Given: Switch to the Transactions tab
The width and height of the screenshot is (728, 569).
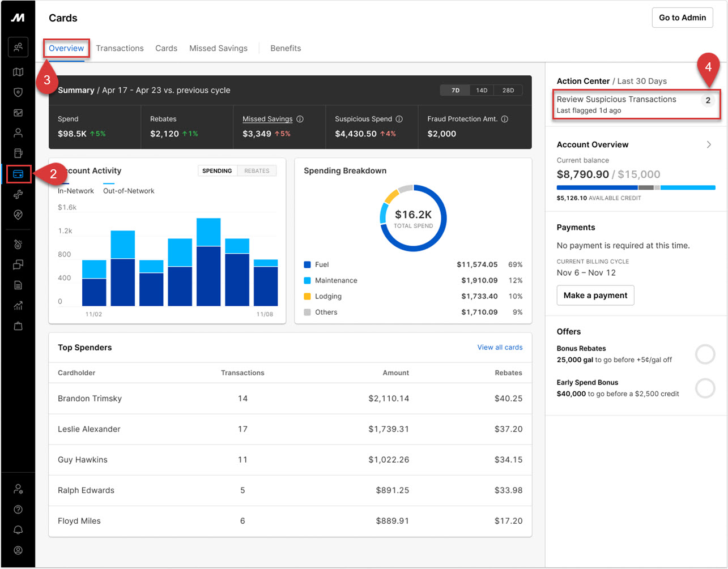Looking at the screenshot, I should pos(120,48).
